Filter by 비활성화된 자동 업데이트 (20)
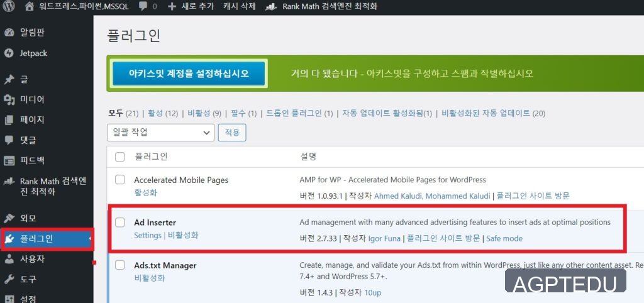644x303 pixels. pos(493,113)
